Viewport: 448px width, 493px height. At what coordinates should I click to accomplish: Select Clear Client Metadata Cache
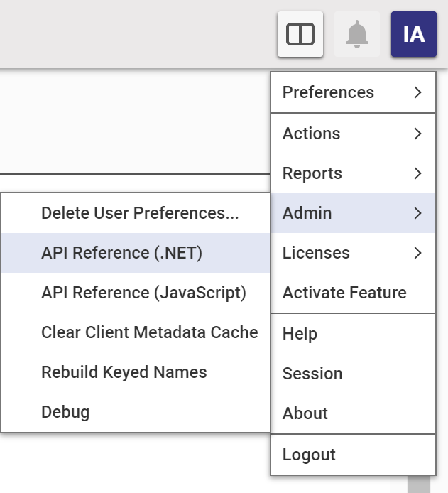[x=149, y=332]
